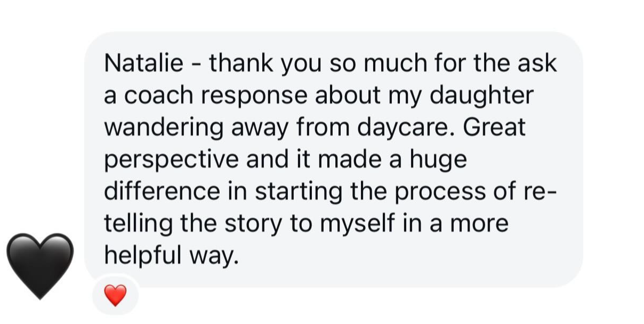Image resolution: width=644 pixels, height=324 pixels.
Task: Click the word "huge" in the message
Action: [x=437, y=160]
